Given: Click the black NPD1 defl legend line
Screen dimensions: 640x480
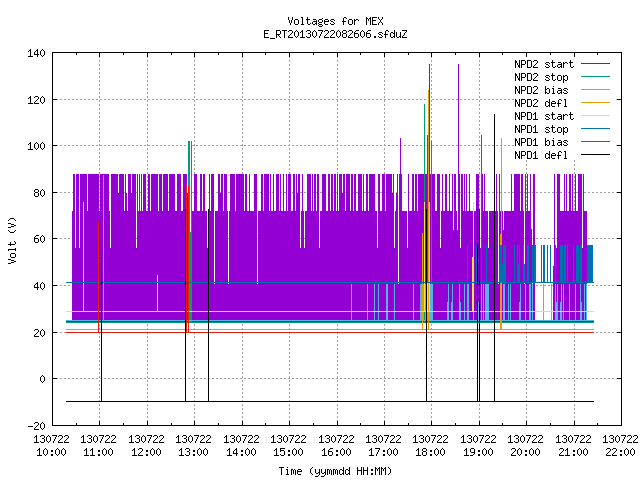Looking at the screenshot, I should [x=596, y=155].
